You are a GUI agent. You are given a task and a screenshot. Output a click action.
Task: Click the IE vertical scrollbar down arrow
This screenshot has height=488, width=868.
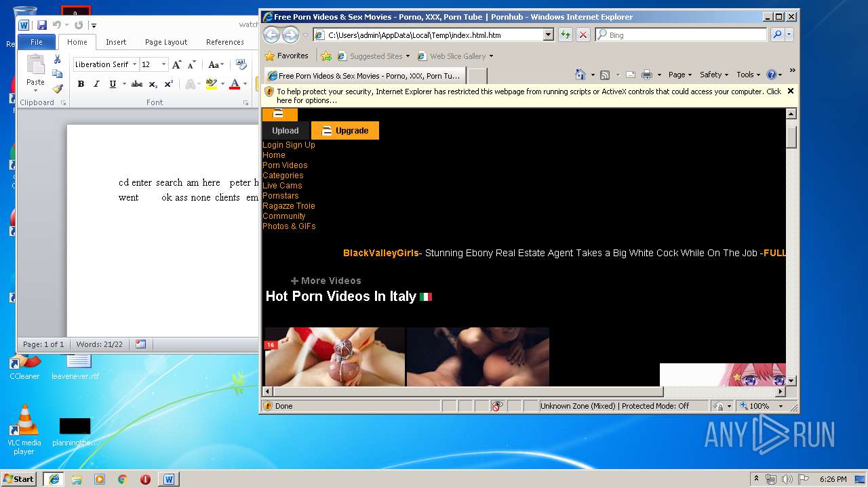point(791,381)
